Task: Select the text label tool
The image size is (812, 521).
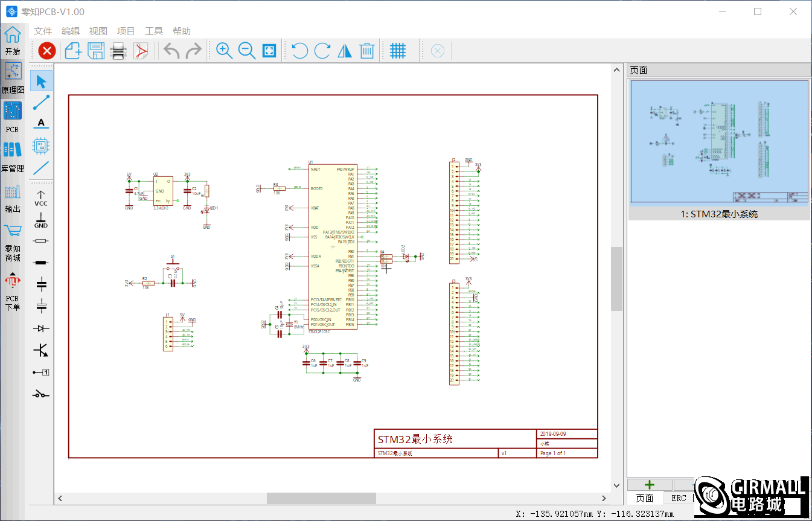Action: 41,124
